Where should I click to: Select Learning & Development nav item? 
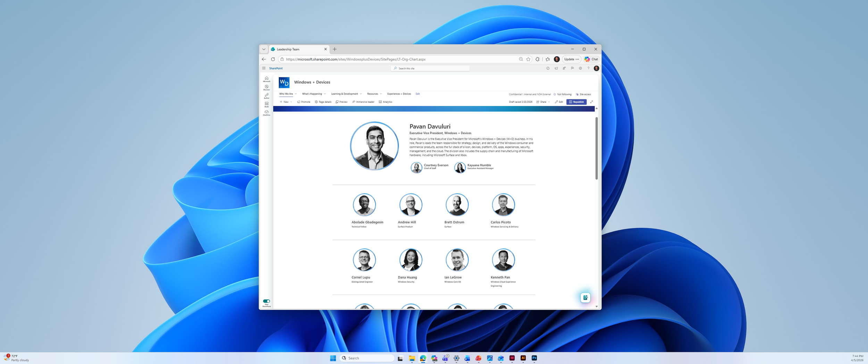coord(344,94)
